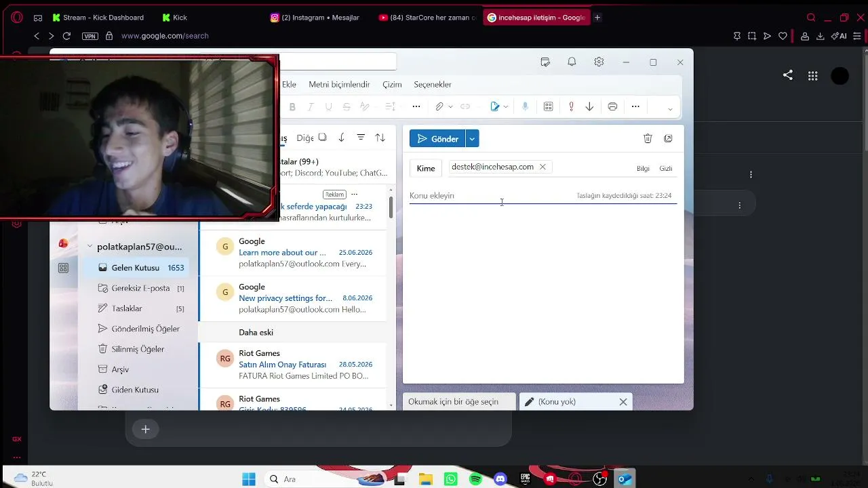Insert a link with the chain icon
Image resolution: width=868 pixels, height=488 pixels.
pos(465,106)
